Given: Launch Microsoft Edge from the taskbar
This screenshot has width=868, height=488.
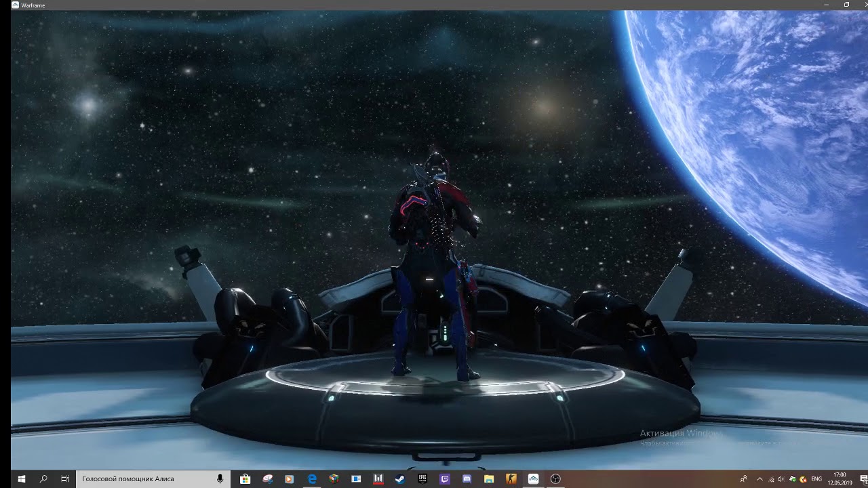Looking at the screenshot, I should coord(312,479).
